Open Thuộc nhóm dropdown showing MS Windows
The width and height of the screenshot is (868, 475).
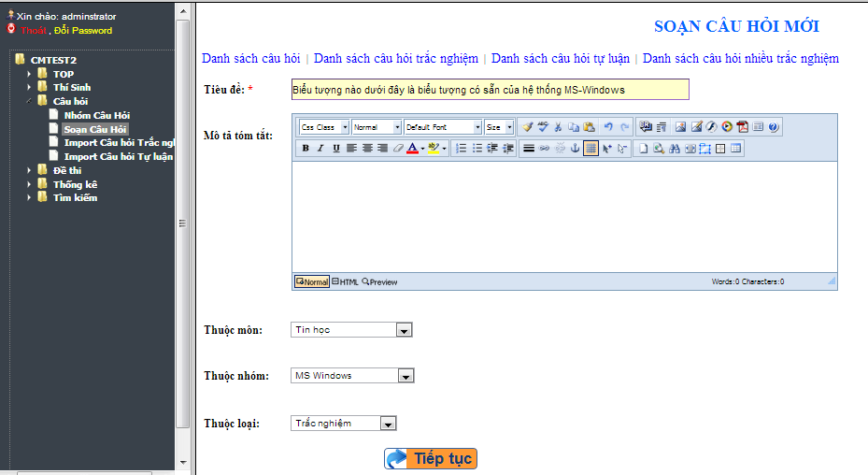point(352,376)
